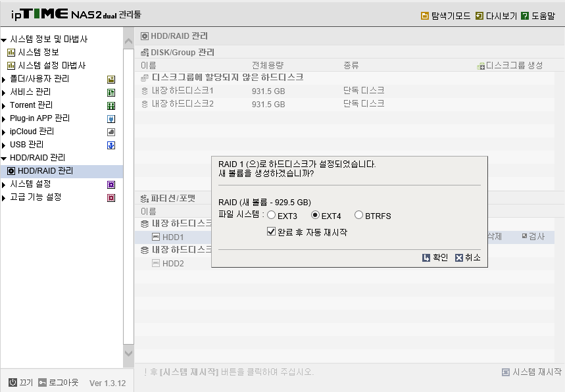Click the 검사 text in HDD1 row
This screenshot has width=565, height=392.
tap(537, 236)
